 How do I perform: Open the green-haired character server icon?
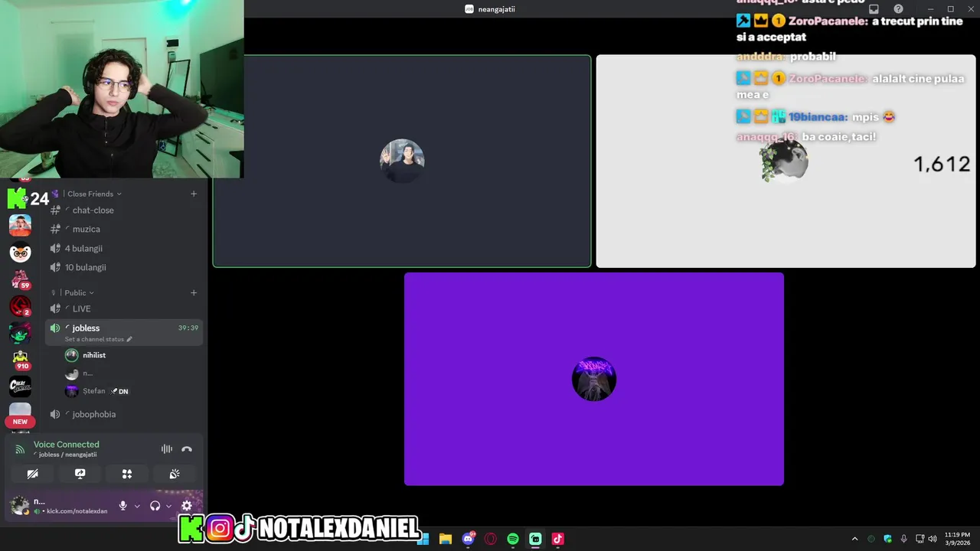[20, 334]
